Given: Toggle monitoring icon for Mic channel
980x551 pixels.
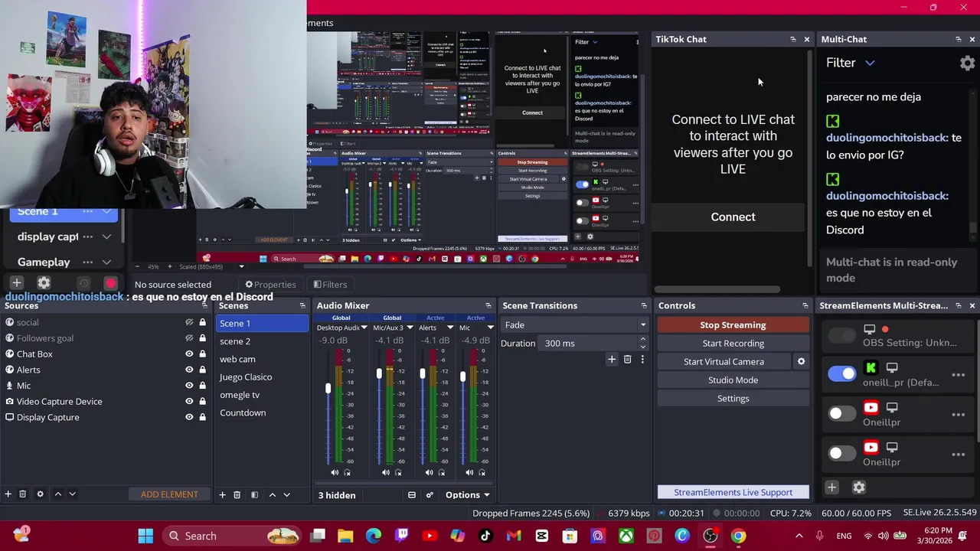Looking at the screenshot, I should (x=482, y=473).
